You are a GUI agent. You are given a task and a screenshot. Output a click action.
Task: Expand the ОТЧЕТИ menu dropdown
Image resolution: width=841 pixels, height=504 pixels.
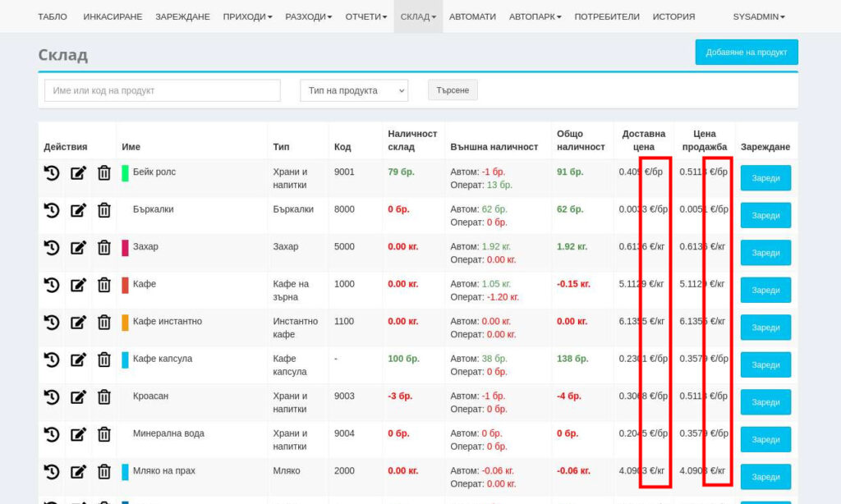(x=365, y=16)
